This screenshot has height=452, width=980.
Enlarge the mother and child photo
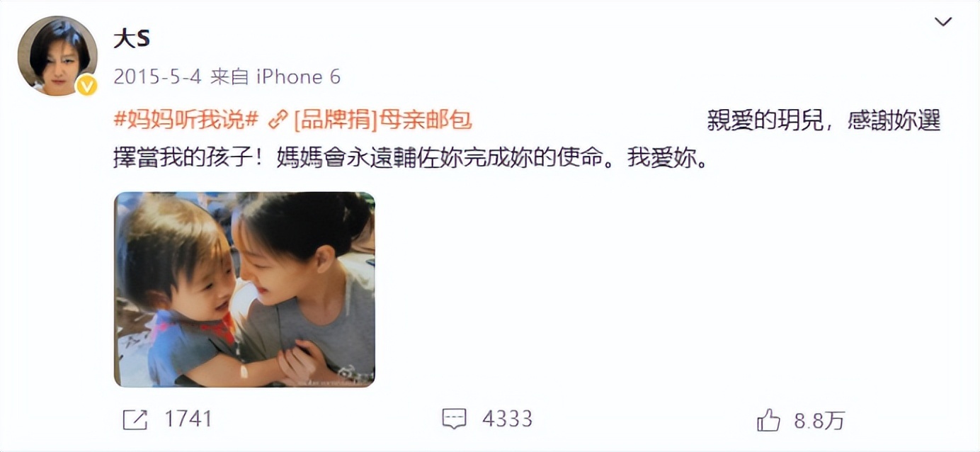(244, 290)
